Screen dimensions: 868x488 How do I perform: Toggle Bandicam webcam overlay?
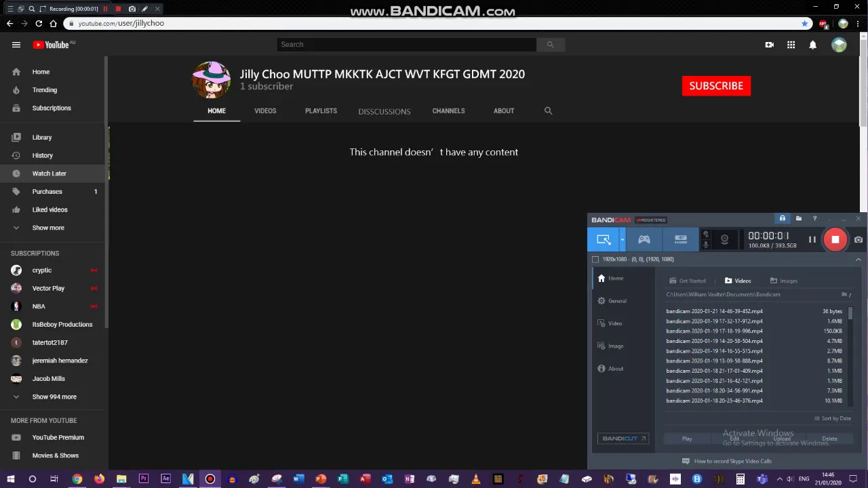tap(724, 239)
